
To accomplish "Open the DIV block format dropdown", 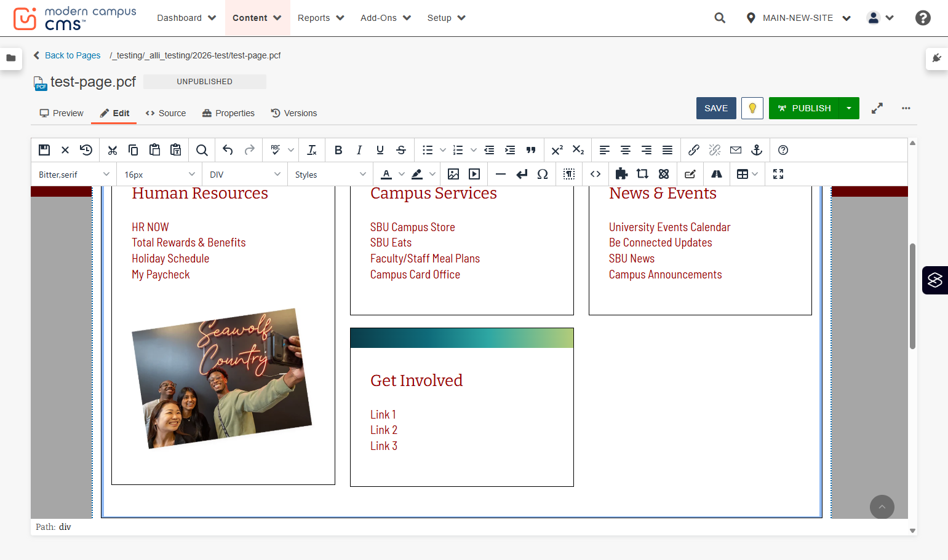I will pyautogui.click(x=245, y=175).
